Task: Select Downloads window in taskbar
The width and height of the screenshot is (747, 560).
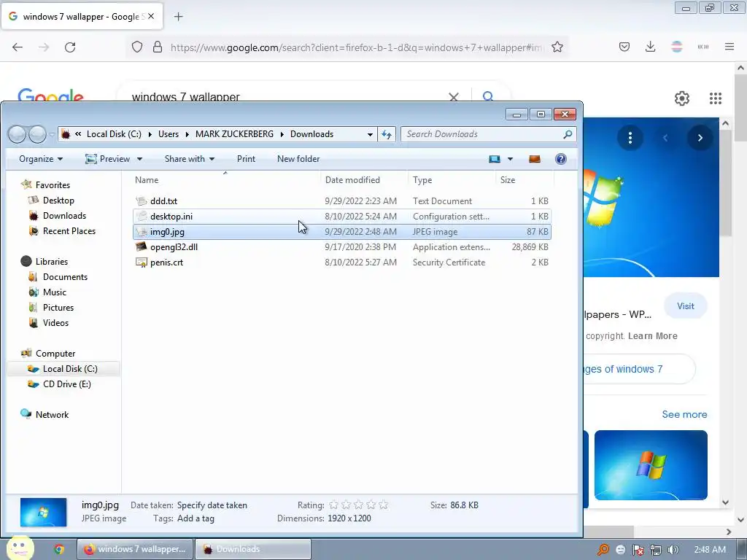Action: click(x=253, y=549)
